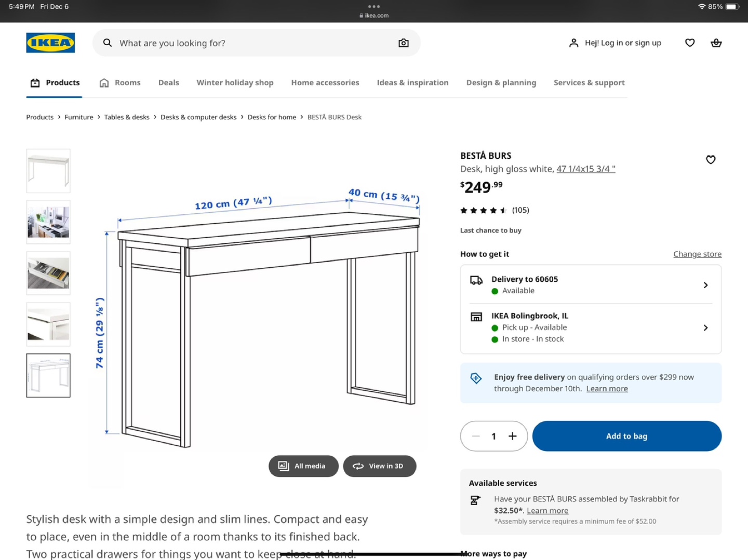Select the dimensions drawing thumbnail
This screenshot has height=560, width=748.
[48, 376]
